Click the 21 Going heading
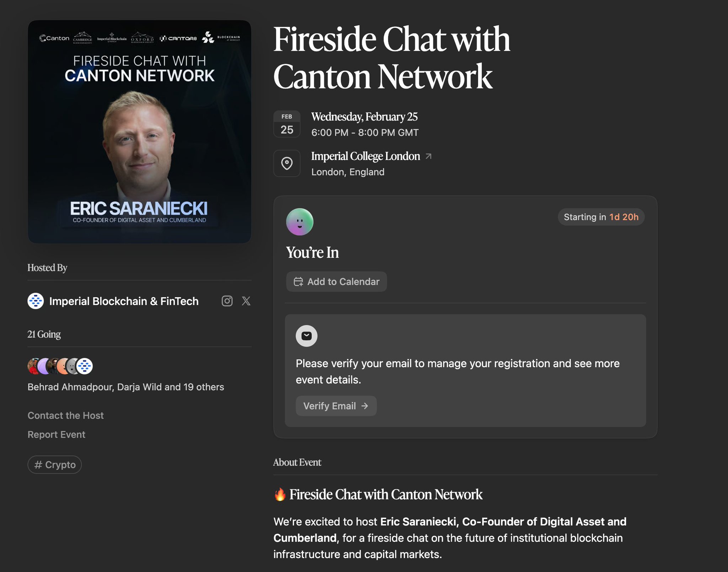Image resolution: width=728 pixels, height=572 pixels. tap(44, 334)
